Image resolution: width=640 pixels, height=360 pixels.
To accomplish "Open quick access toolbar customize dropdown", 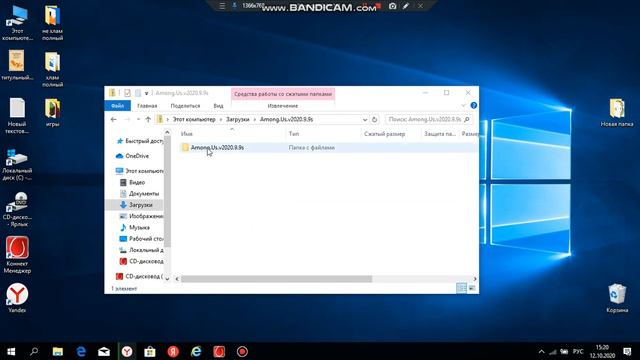I will pyautogui.click(x=146, y=93).
